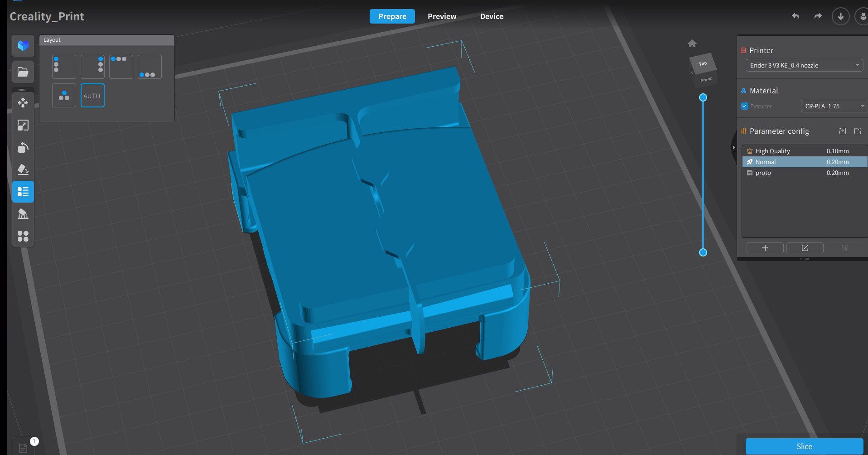Image resolution: width=868 pixels, height=455 pixels.
Task: Select the Lay Flat tool
Action: 23,169
